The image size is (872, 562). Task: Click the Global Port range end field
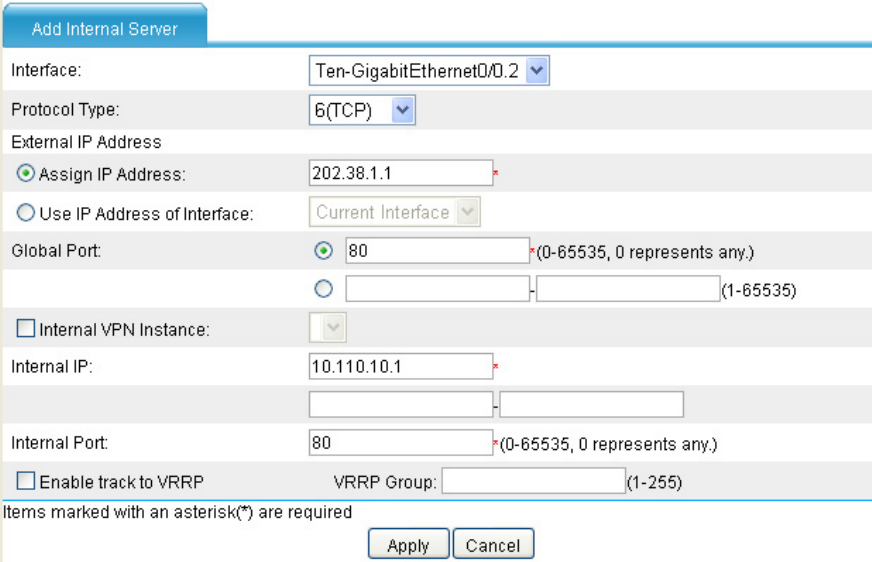pyautogui.click(x=628, y=289)
